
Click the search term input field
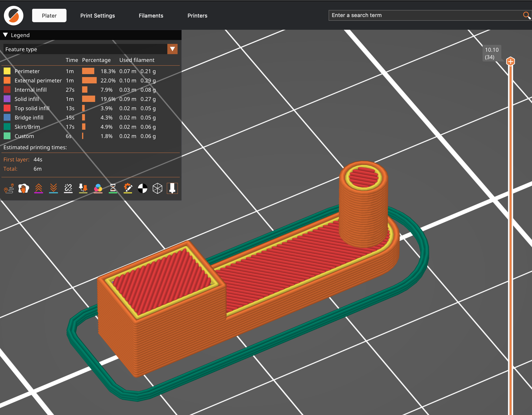(x=424, y=15)
